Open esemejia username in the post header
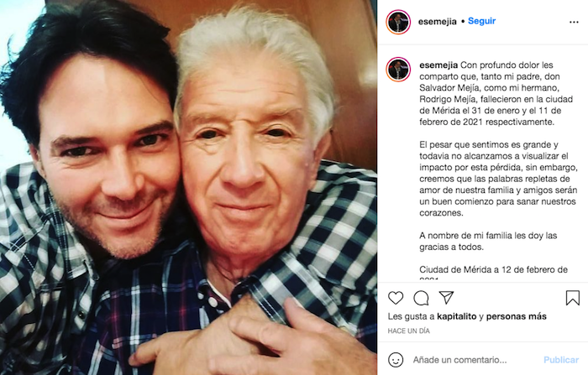Viewport: 588px width, 375px height. [438, 22]
